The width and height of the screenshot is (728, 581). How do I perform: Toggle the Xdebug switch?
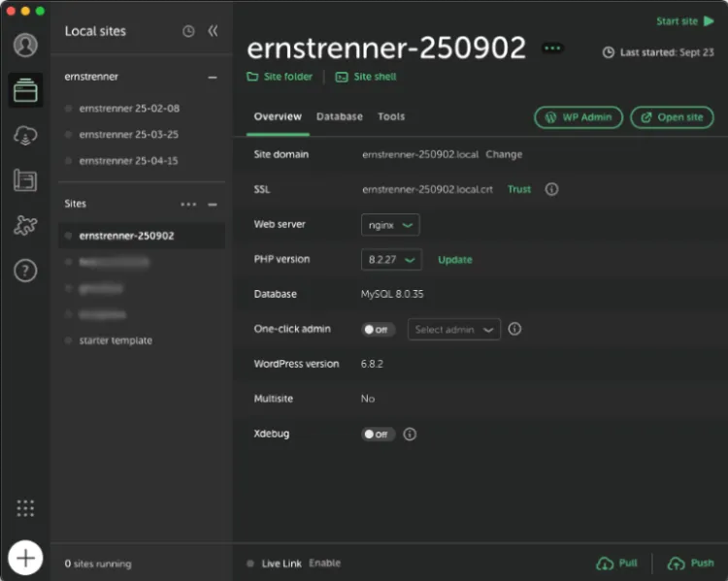[378, 435]
